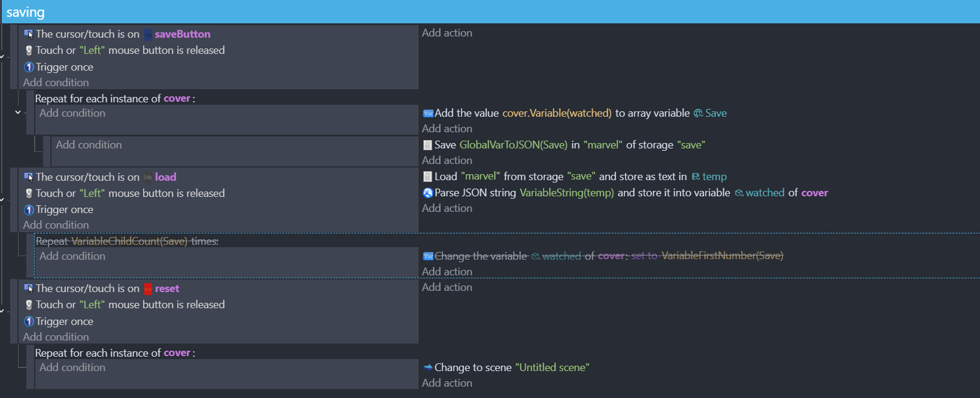980x398 pixels.
Task: Click the temp variable icon
Action: coord(696,177)
